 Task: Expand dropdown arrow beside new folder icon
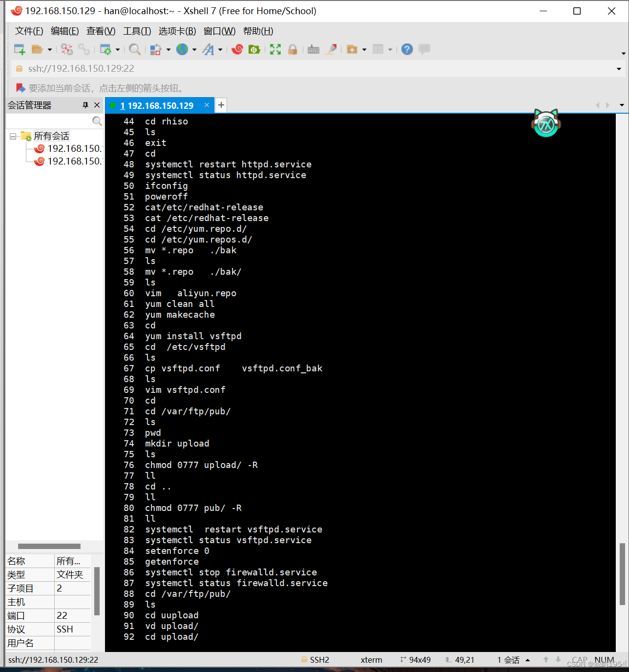(x=364, y=50)
